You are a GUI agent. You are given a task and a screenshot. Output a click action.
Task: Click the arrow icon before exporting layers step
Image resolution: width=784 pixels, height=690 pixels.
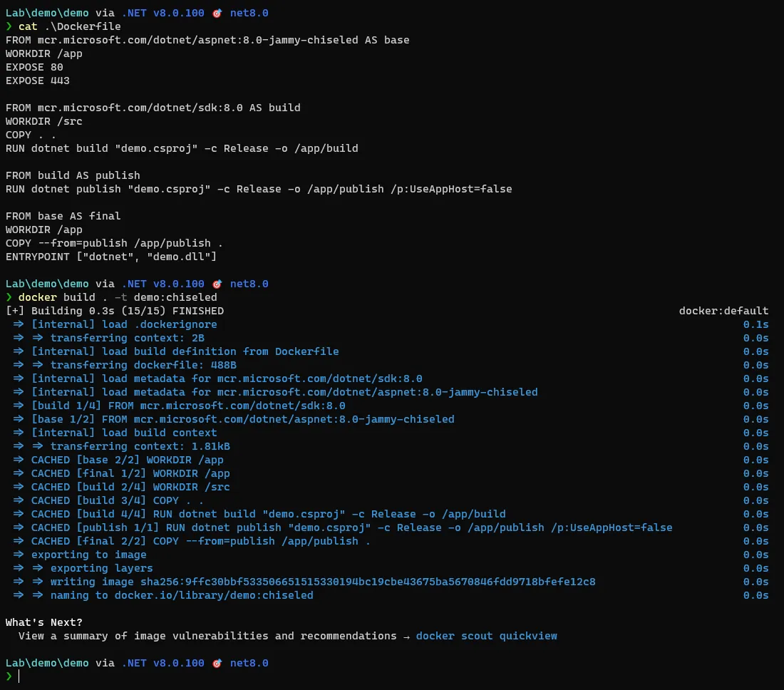click(x=38, y=568)
